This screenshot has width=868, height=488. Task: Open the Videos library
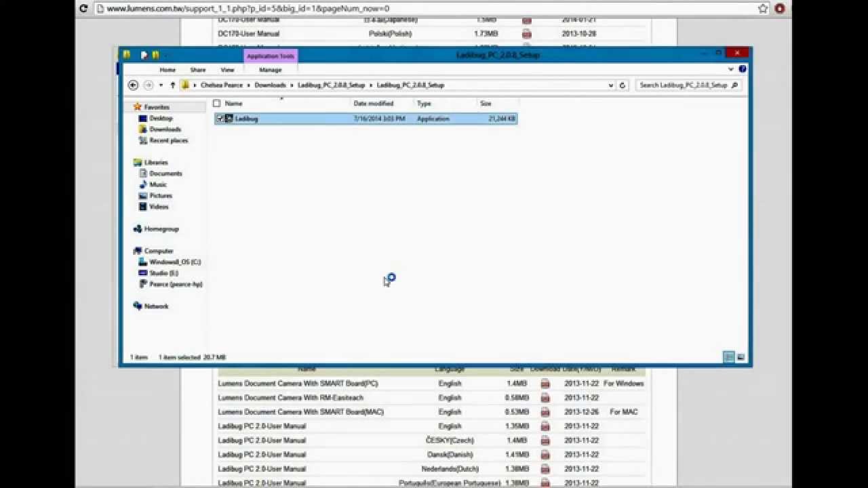(x=159, y=207)
